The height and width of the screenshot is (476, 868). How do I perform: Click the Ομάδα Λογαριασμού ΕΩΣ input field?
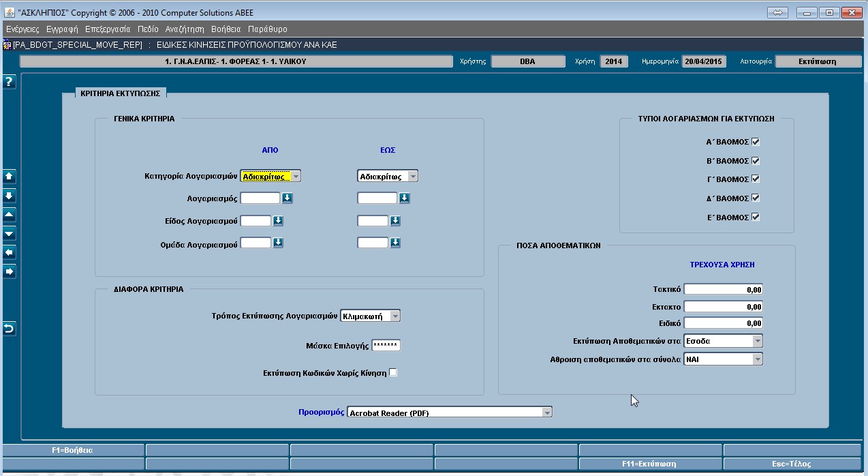pyautogui.click(x=373, y=243)
